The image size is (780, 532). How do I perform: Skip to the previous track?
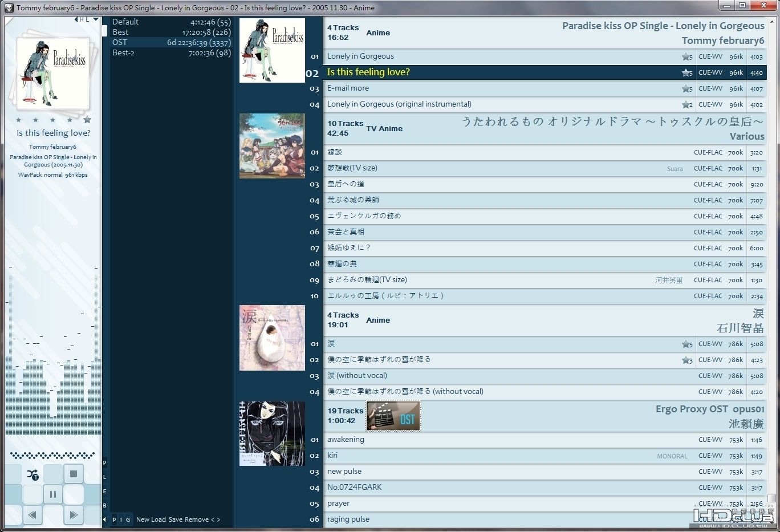32,515
